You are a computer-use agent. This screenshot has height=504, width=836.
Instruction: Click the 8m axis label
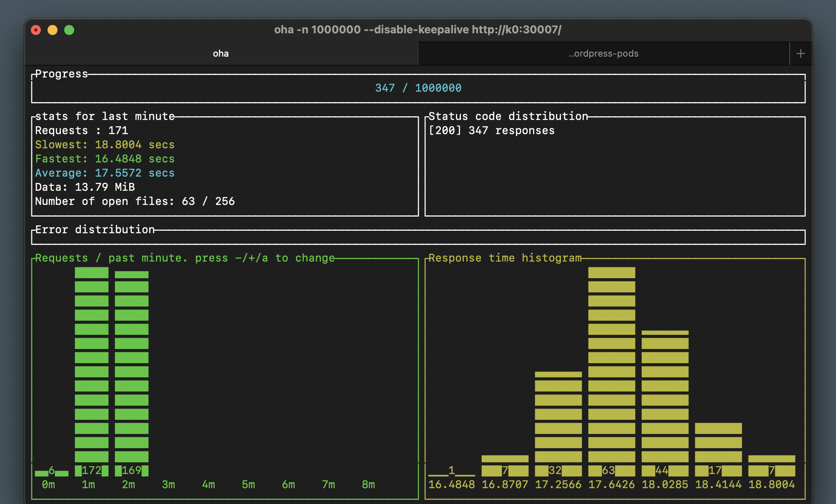[368, 484]
